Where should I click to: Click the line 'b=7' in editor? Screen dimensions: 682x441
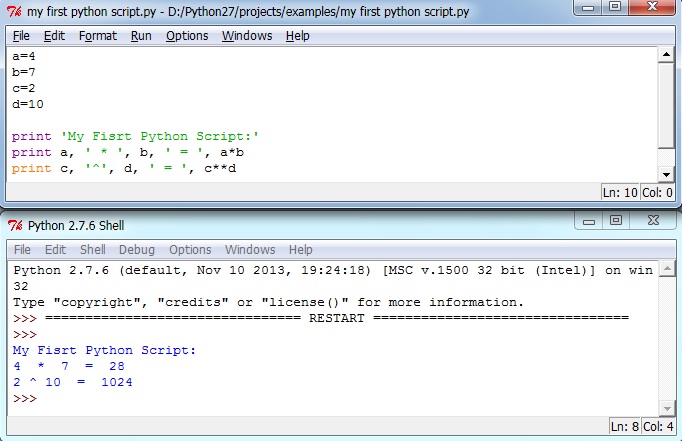[23, 72]
